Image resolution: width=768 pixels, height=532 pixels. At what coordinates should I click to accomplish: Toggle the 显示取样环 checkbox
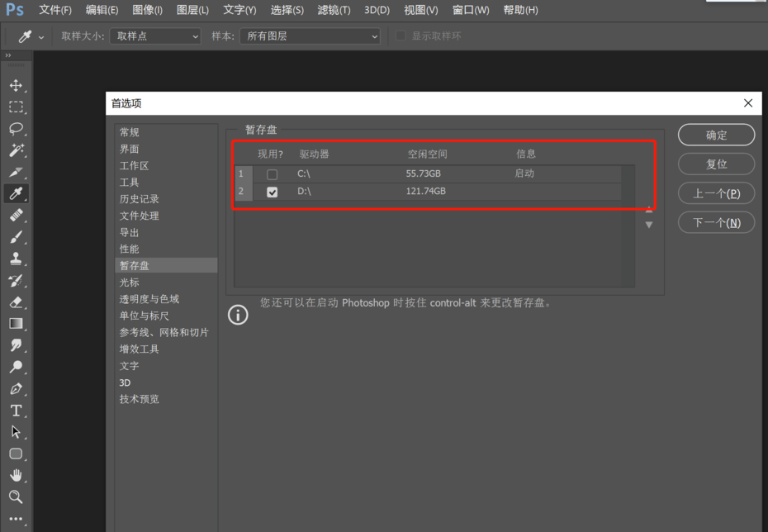pos(401,36)
